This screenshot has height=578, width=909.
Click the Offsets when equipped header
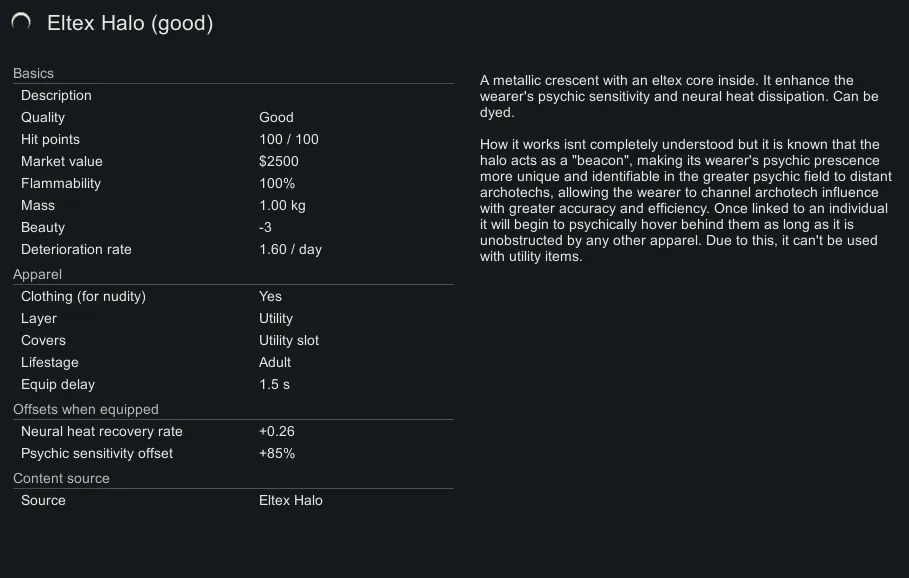click(x=86, y=409)
